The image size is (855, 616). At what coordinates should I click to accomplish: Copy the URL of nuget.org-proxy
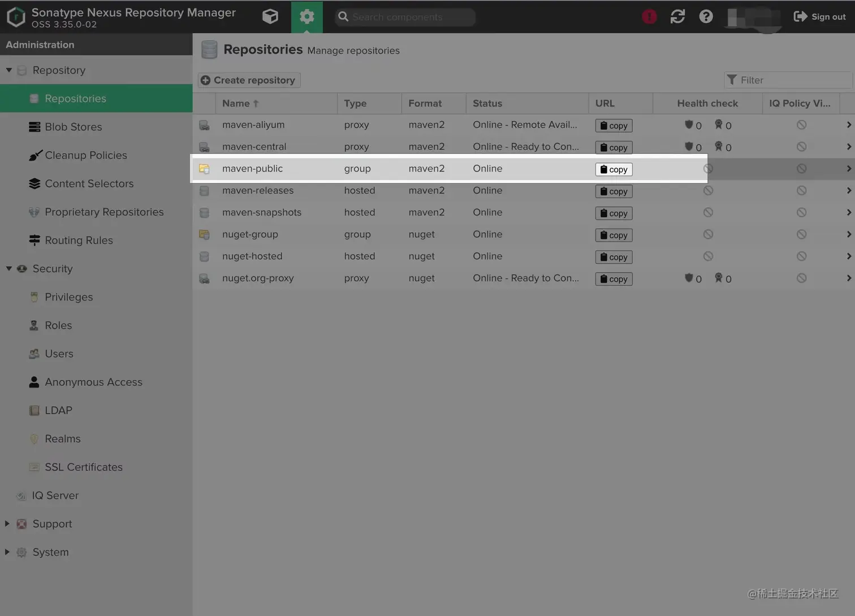pos(614,279)
